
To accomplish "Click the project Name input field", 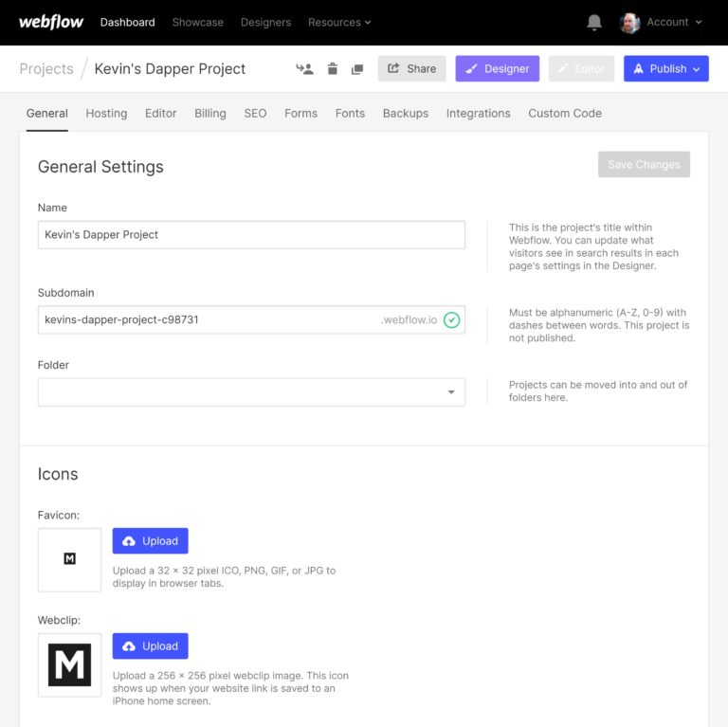I will (x=251, y=235).
